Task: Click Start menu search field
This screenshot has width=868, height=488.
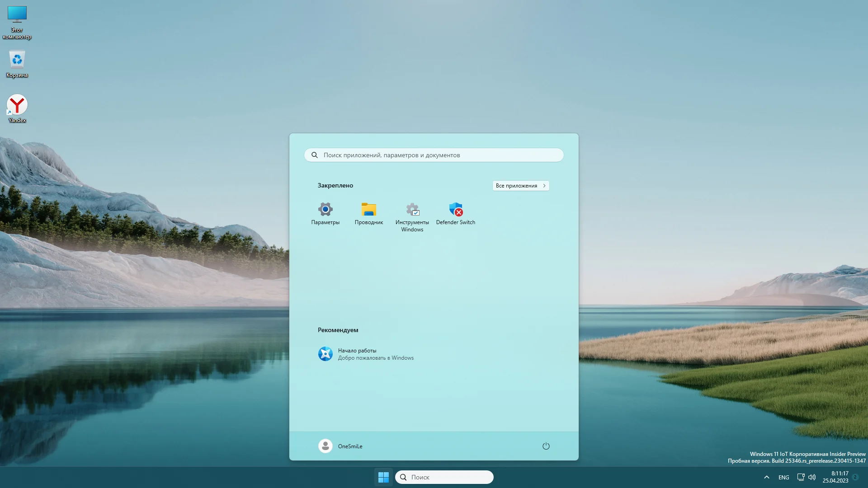Action: [x=434, y=155]
